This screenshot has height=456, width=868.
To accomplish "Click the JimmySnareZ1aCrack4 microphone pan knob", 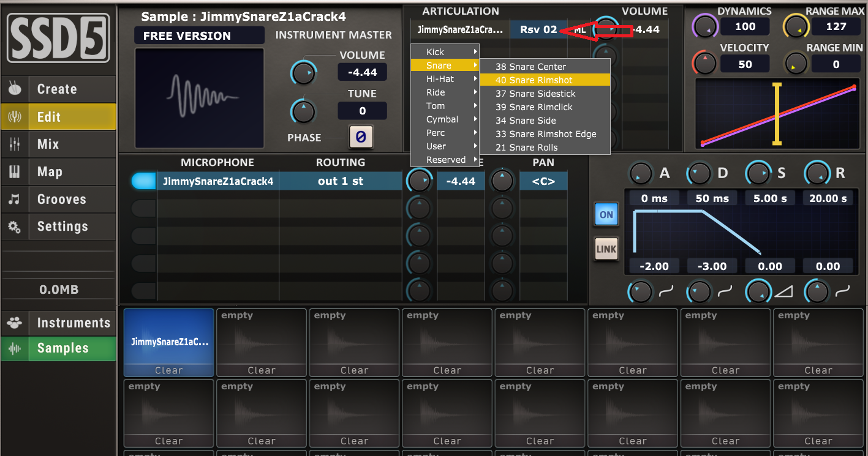I will [x=502, y=181].
